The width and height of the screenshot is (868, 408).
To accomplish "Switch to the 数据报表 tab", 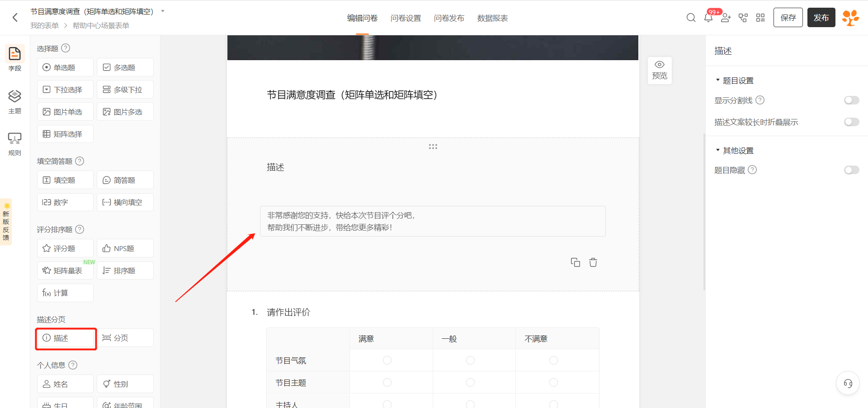I will 492,18.
